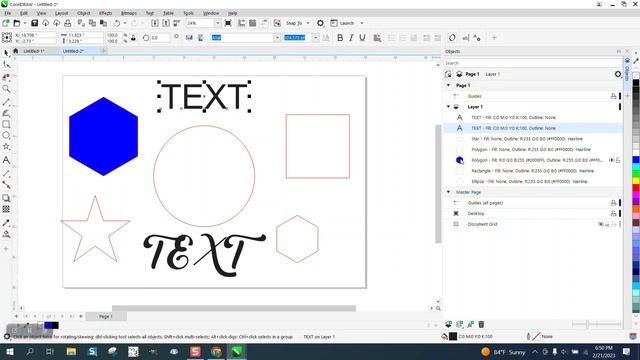The width and height of the screenshot is (640, 360).
Task: Toggle lock on Guides layer row
Action: click(x=613, y=96)
